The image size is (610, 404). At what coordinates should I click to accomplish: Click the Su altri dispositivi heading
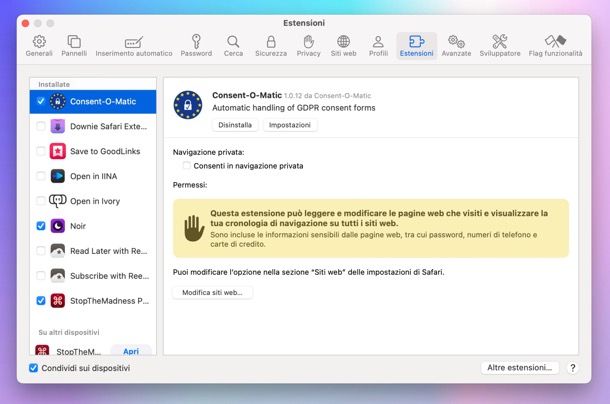[69, 332]
